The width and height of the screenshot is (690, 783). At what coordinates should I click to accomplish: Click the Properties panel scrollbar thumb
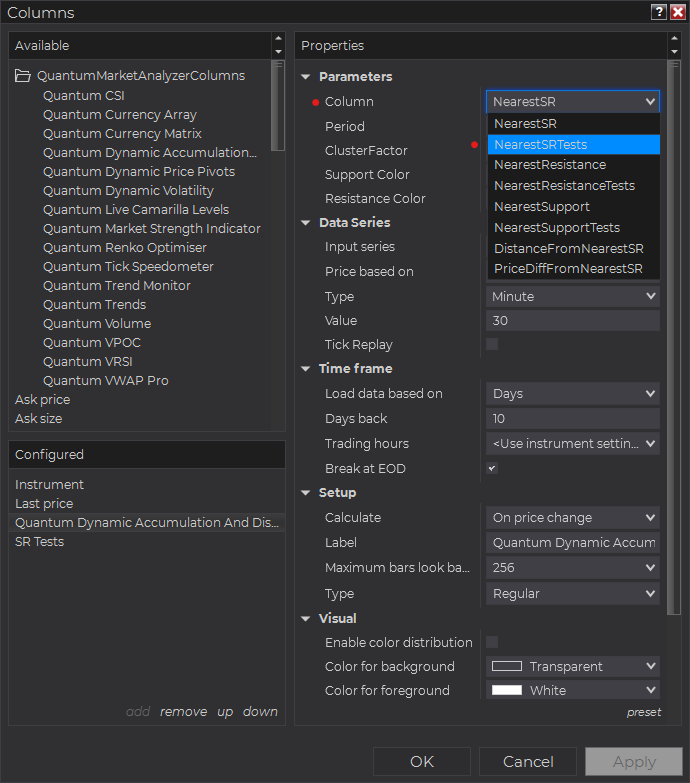(x=674, y=338)
